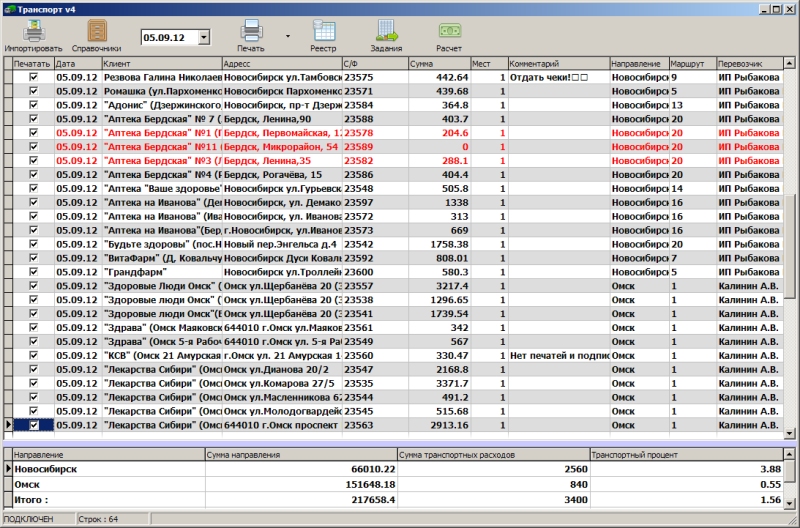800x528 pixels.
Task: Select invoice 23600 cell
Action: coord(376,272)
